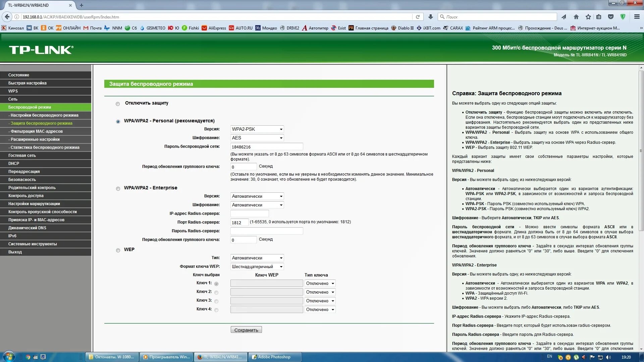The height and width of the screenshot is (362, 644).
Task: Click the 'Сохранить' button
Action: pyautogui.click(x=246, y=330)
